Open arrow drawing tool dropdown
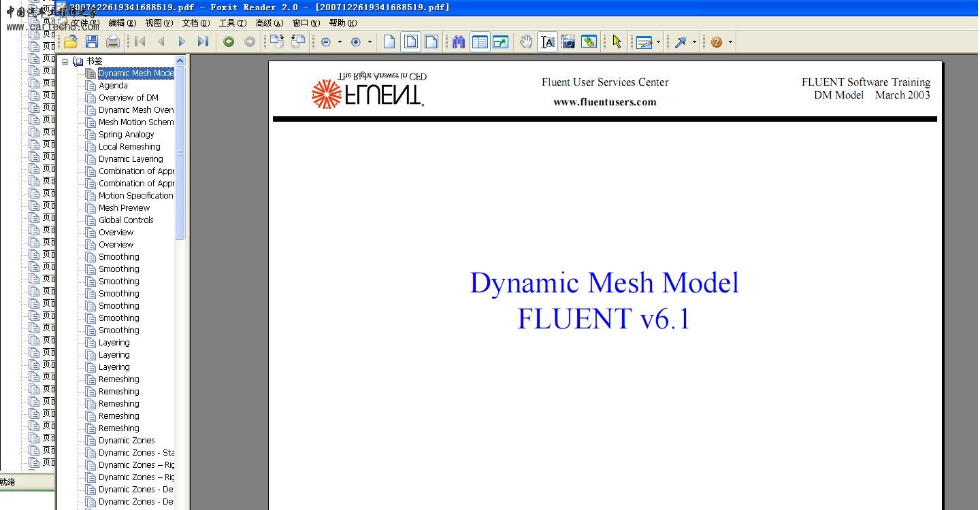Viewport: 980px width, 510px height. [x=694, y=42]
